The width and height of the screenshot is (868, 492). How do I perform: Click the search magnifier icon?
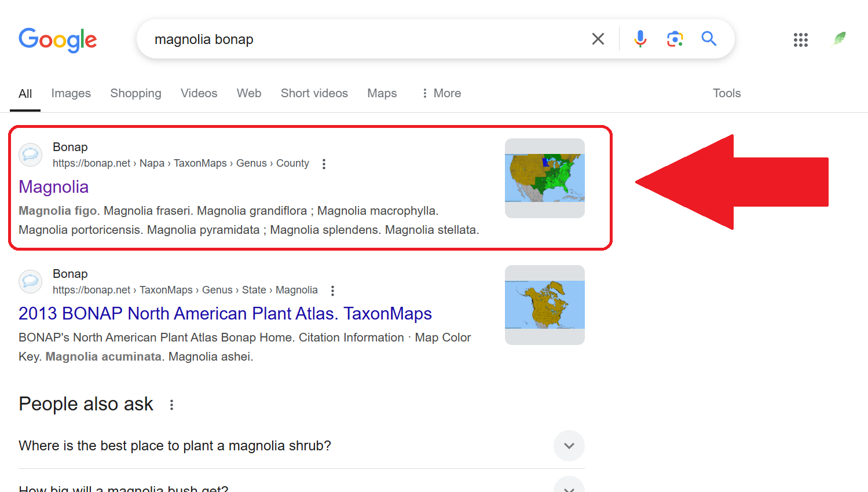coord(709,39)
